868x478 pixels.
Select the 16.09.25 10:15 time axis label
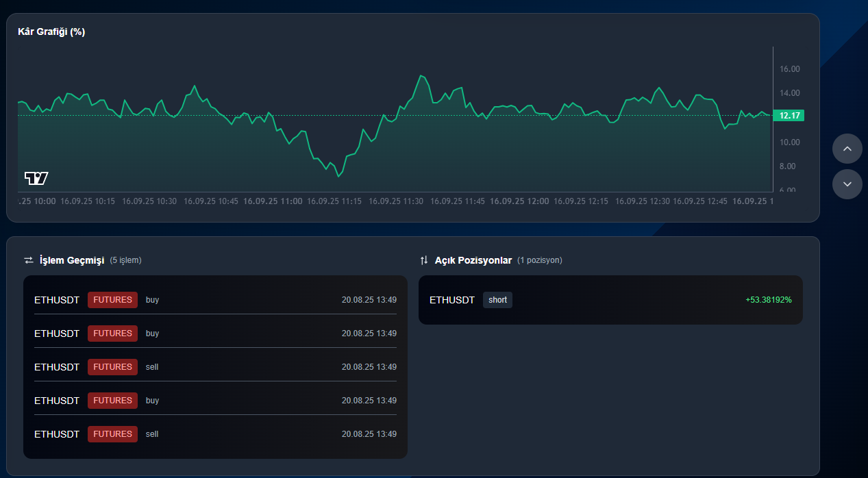(88, 201)
